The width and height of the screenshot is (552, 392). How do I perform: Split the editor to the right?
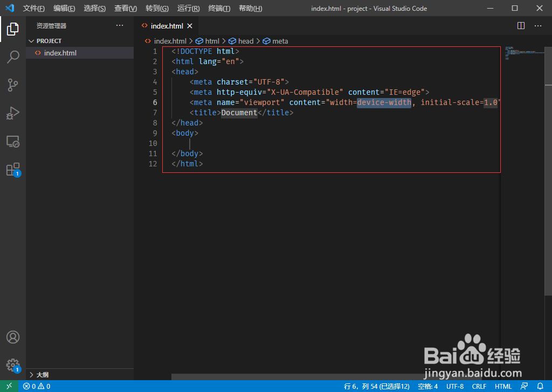click(x=521, y=26)
